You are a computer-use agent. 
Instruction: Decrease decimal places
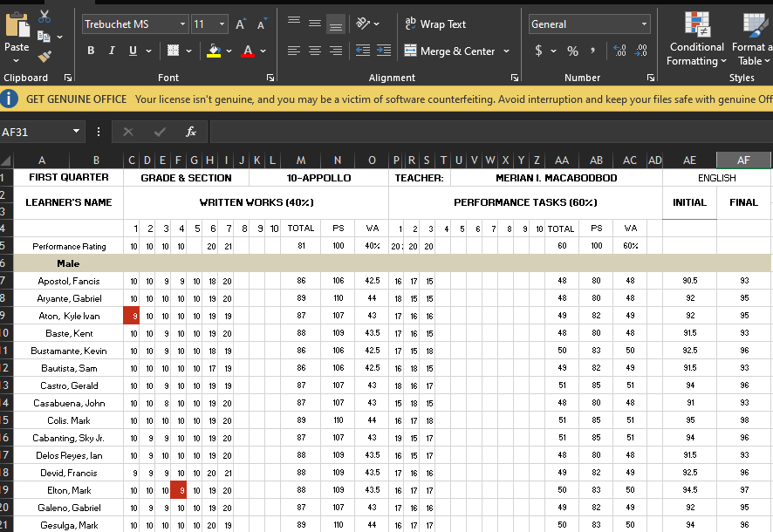coord(641,51)
